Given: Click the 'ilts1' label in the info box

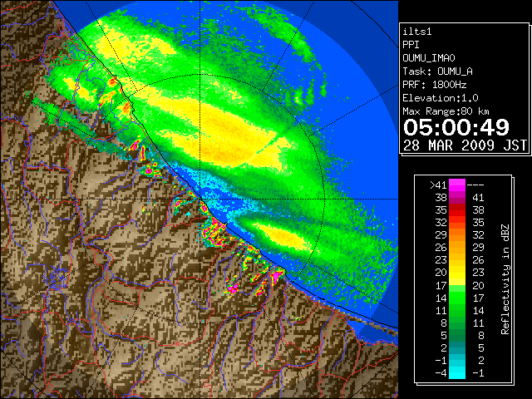Looking at the screenshot, I should [x=417, y=32].
